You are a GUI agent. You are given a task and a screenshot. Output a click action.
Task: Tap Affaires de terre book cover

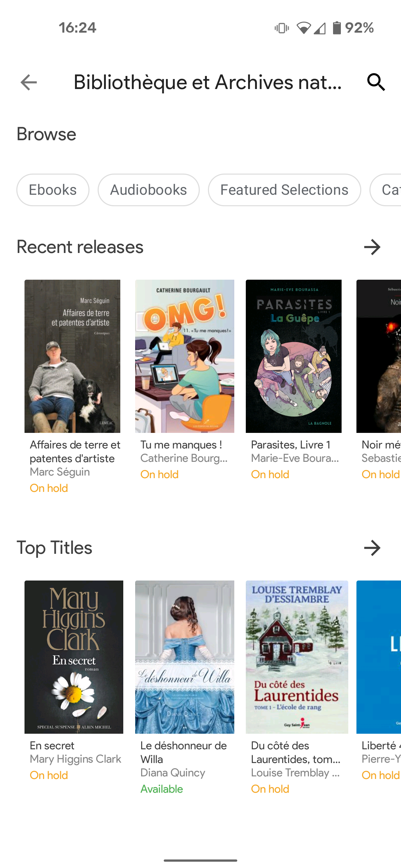pyautogui.click(x=72, y=356)
